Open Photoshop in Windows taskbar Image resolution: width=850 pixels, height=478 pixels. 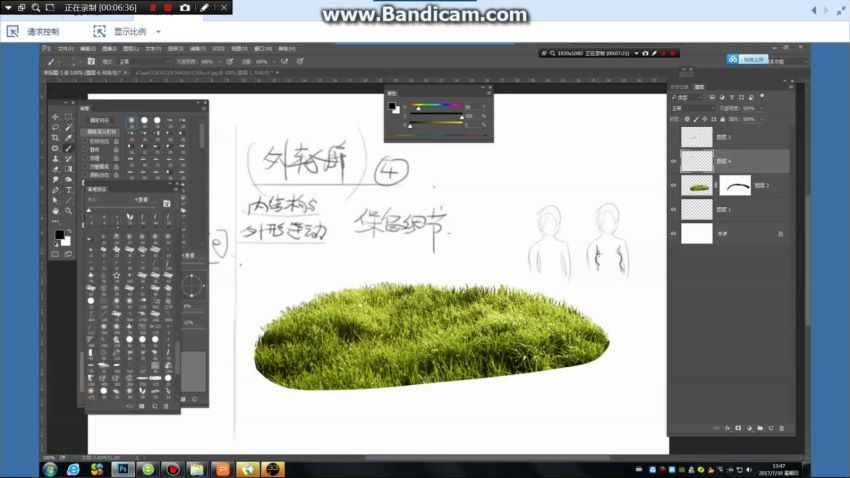tap(123, 469)
